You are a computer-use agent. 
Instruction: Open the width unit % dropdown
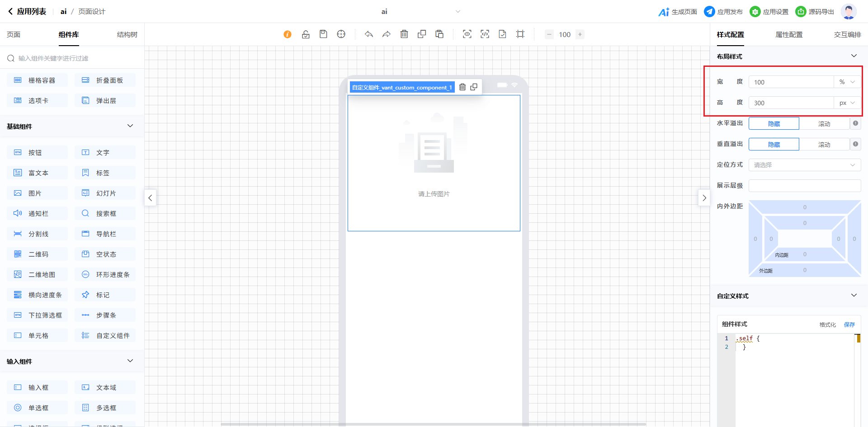pyautogui.click(x=847, y=82)
